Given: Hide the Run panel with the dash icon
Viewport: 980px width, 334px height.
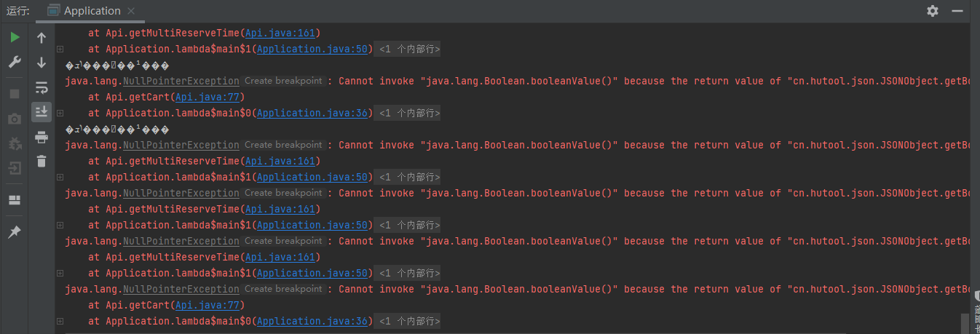Looking at the screenshot, I should tap(957, 11).
